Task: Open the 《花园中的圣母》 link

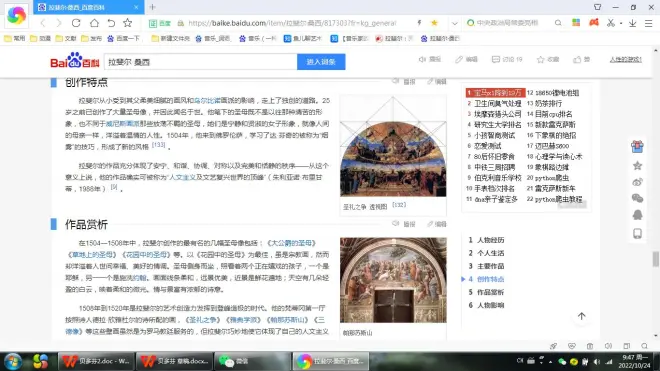Action: pos(145,254)
